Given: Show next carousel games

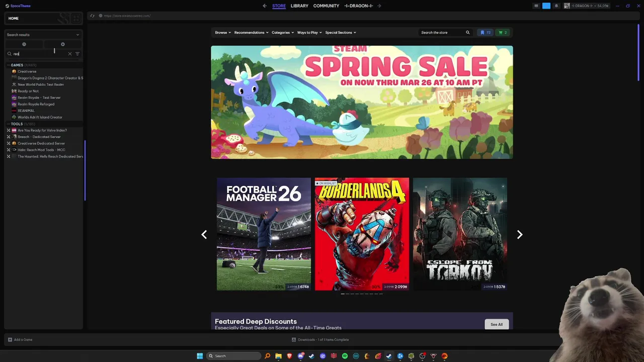Looking at the screenshot, I should click(x=520, y=234).
